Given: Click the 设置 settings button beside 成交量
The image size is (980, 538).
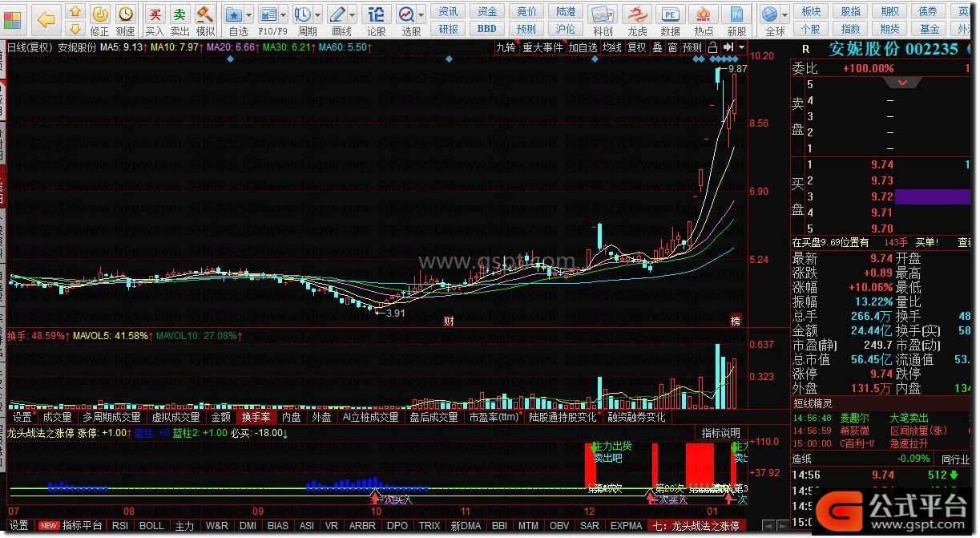Looking at the screenshot, I should (x=22, y=417).
